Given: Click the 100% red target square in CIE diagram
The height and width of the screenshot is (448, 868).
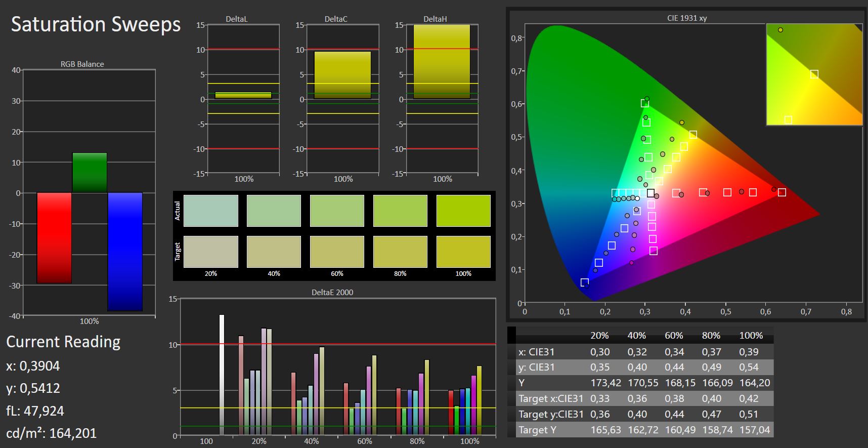Looking at the screenshot, I should click(782, 192).
